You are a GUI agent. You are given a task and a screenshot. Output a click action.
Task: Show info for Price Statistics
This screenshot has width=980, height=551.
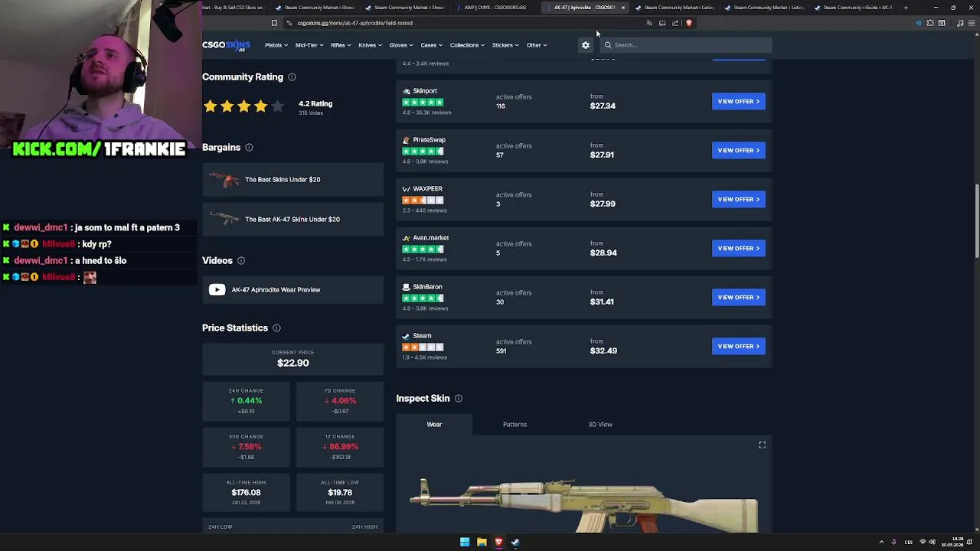click(x=276, y=328)
